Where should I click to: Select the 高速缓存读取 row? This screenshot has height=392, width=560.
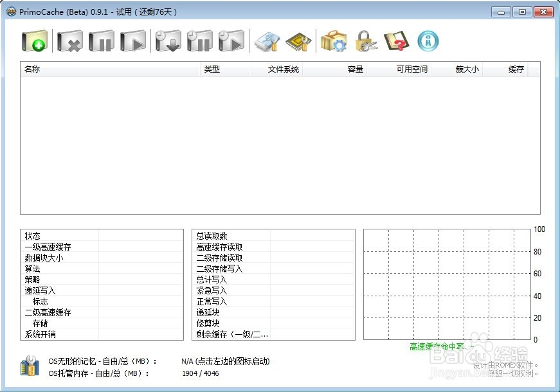coord(274,247)
